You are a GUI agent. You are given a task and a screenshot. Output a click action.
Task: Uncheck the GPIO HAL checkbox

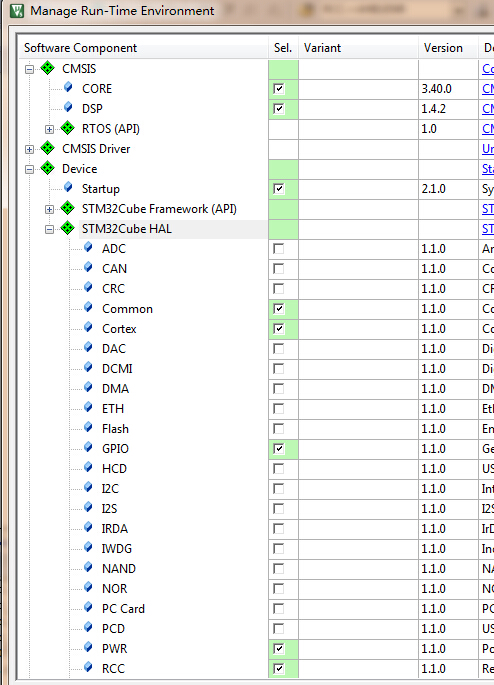[279, 449]
